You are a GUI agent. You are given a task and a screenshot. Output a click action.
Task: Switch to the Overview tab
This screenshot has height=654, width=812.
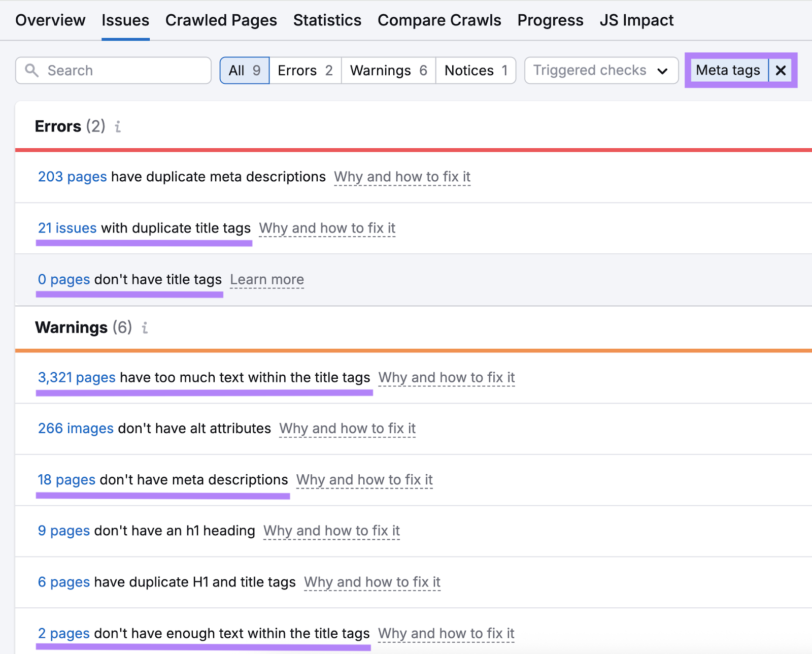pyautogui.click(x=50, y=20)
